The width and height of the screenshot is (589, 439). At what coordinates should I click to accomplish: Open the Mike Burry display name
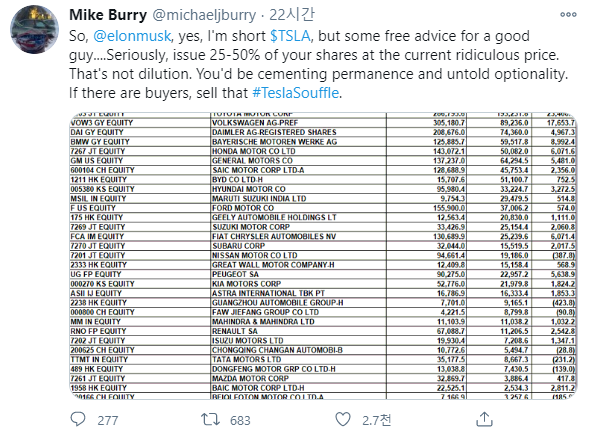108,15
